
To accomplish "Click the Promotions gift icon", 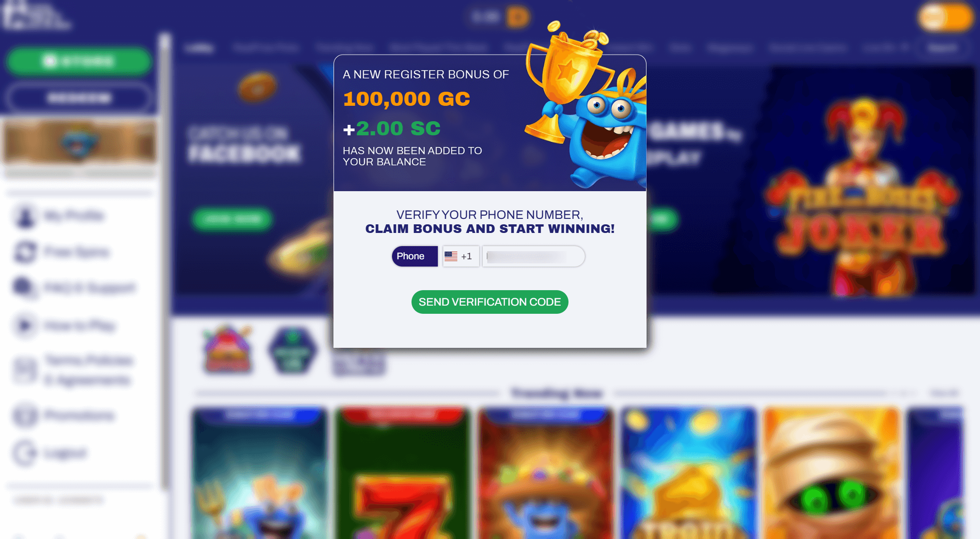I will tap(25, 415).
